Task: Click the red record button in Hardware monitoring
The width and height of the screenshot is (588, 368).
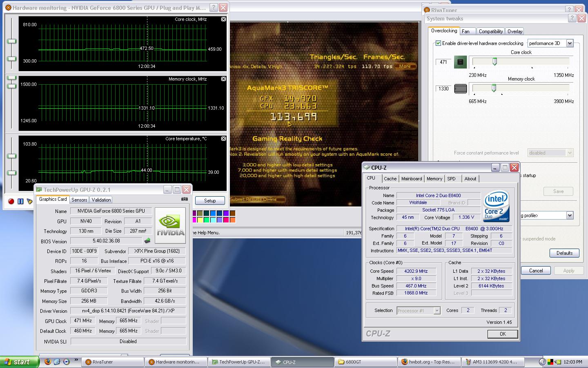Action: click(x=11, y=201)
